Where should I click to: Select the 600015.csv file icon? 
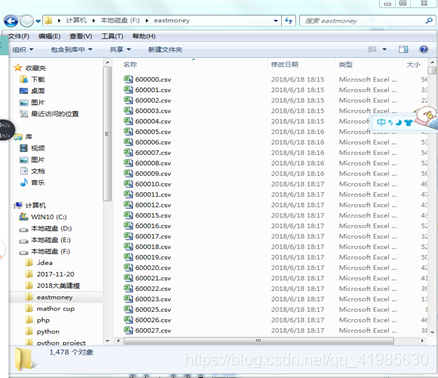[x=128, y=215]
